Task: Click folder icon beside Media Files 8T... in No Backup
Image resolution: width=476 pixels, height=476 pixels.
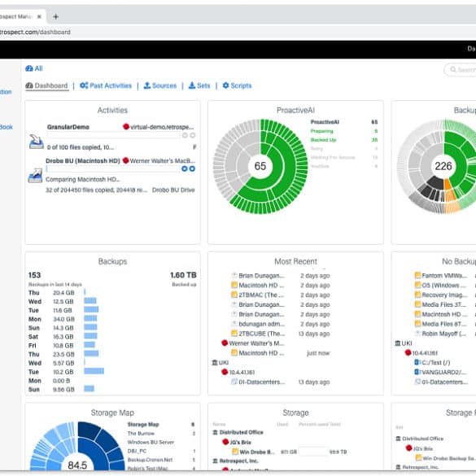Action: pyautogui.click(x=417, y=324)
